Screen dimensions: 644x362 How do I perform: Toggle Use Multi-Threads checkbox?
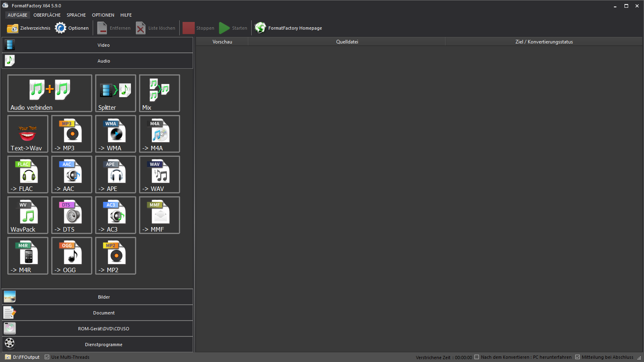pyautogui.click(x=47, y=357)
